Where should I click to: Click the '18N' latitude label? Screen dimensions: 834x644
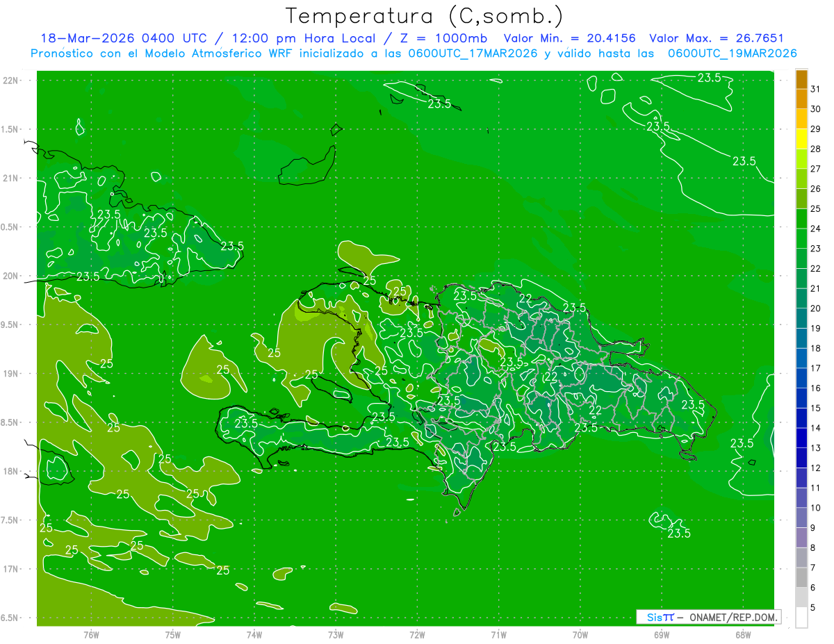coord(10,472)
